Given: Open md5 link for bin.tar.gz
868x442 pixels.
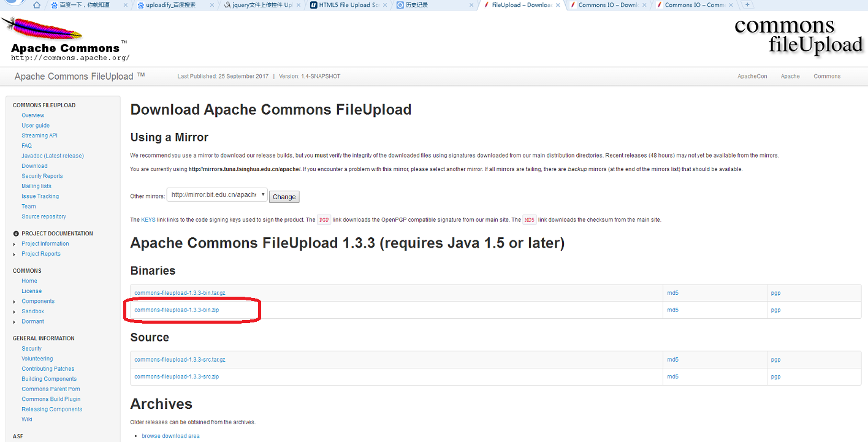Looking at the screenshot, I should pyautogui.click(x=672, y=293).
